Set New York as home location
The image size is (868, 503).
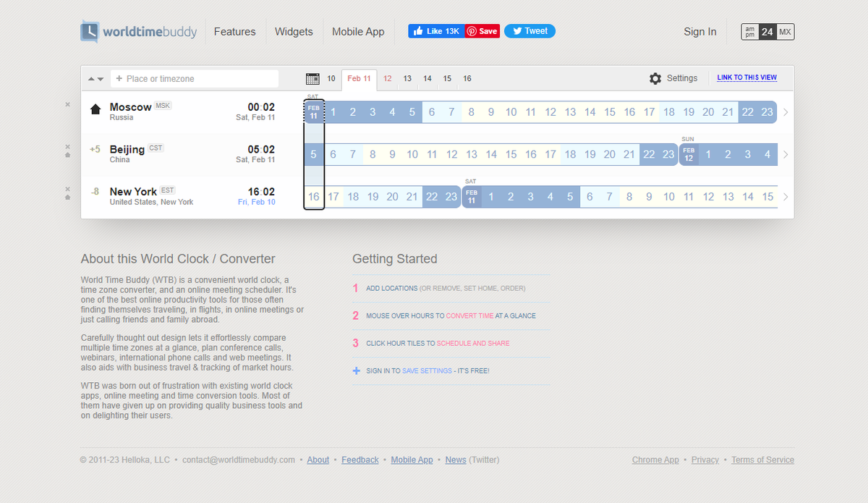pos(67,197)
